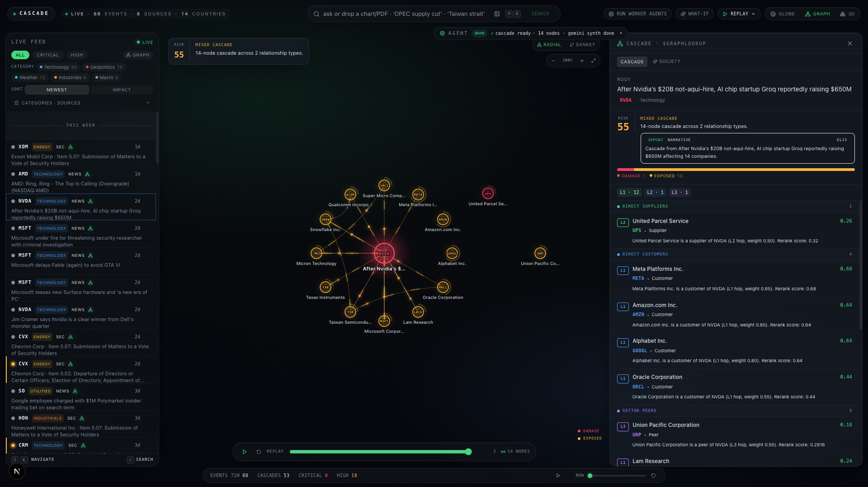Zoom in the graph with plus icon
The image size is (868, 487).
(x=582, y=61)
